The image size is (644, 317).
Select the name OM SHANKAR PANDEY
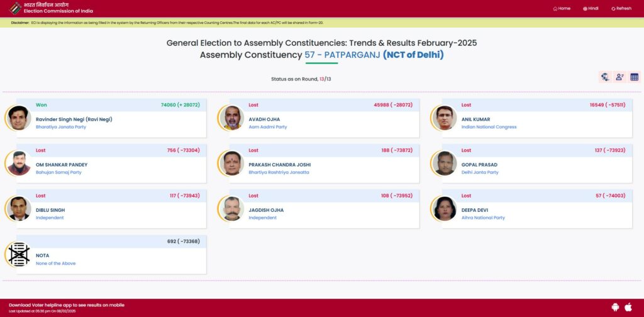tap(62, 165)
